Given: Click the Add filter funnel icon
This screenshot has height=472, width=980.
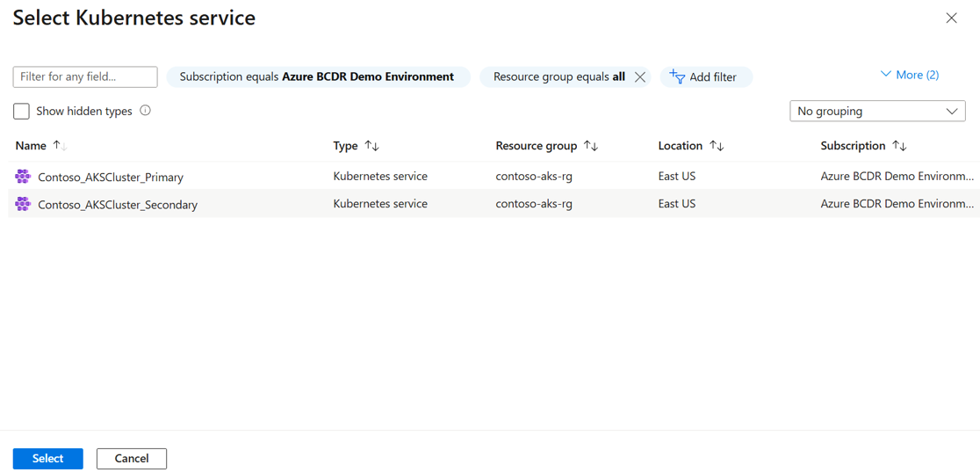Looking at the screenshot, I should (677, 77).
